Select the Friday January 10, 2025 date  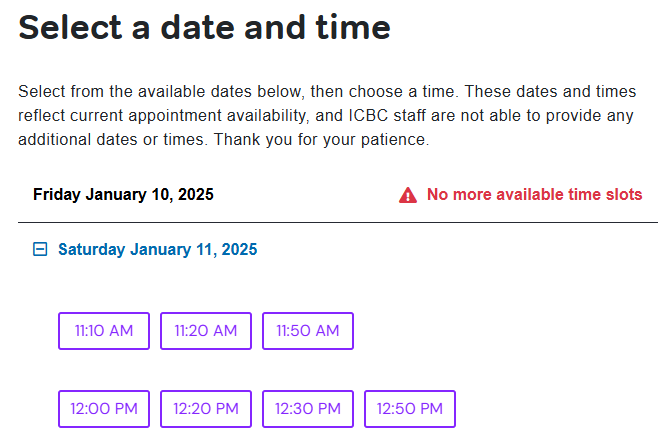123,194
